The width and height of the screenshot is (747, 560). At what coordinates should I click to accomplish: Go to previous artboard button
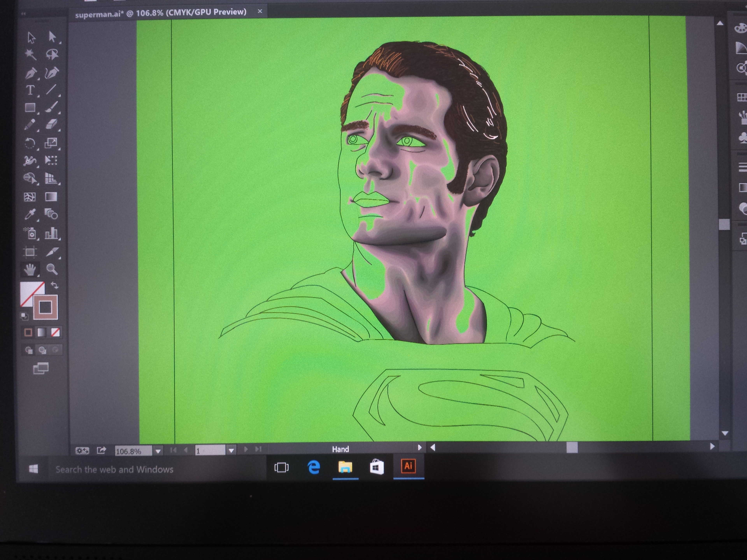click(x=185, y=450)
